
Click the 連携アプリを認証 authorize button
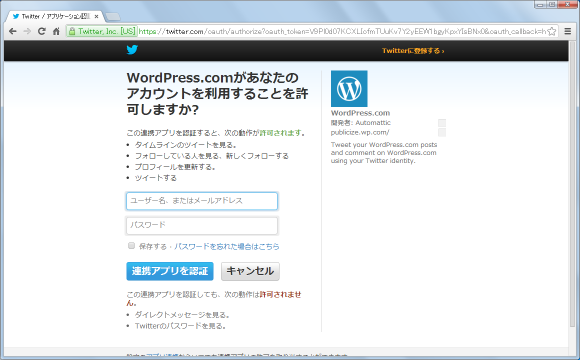170,271
